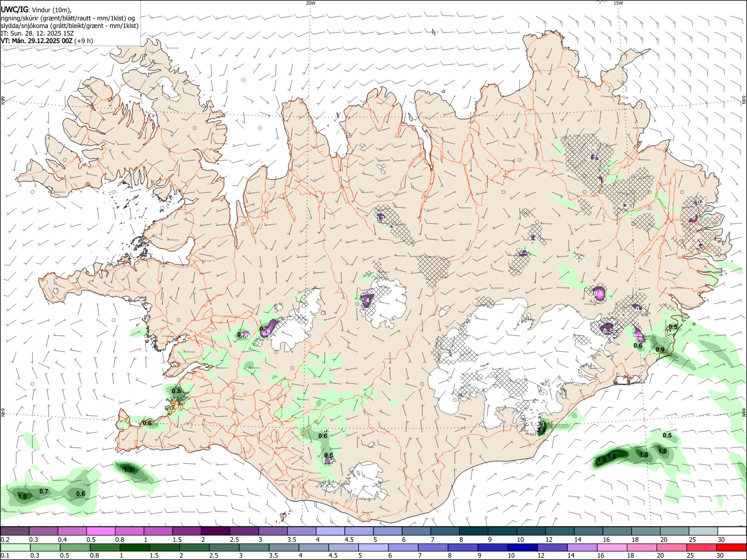Screen dimensions: 747x560
Task: Click the medium green 0.5–0.8 swatch in lower legend
Action: click(x=74, y=548)
